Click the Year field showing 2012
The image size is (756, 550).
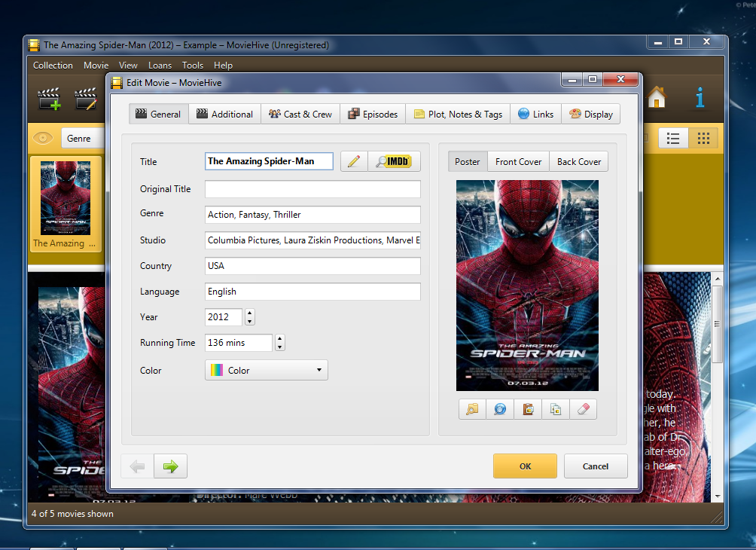click(x=224, y=317)
